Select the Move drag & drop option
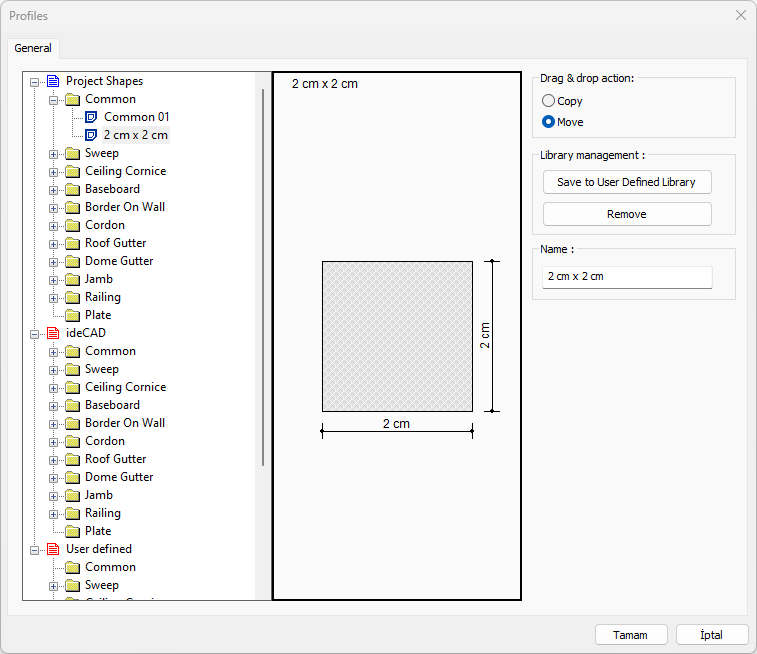Screen dimensions: 757x654 pos(548,122)
